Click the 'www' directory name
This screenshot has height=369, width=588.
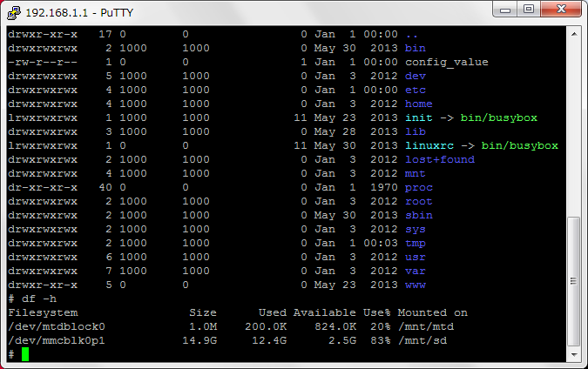(x=416, y=285)
